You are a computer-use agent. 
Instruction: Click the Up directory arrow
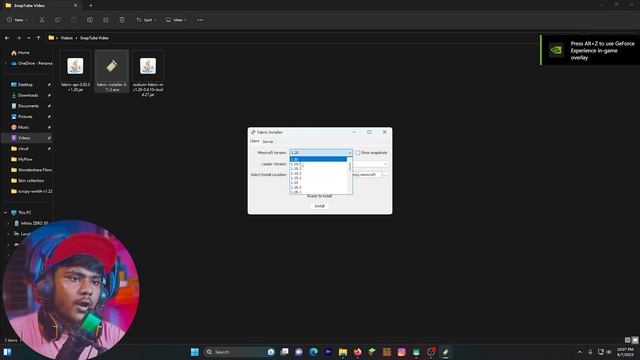[x=38, y=38]
